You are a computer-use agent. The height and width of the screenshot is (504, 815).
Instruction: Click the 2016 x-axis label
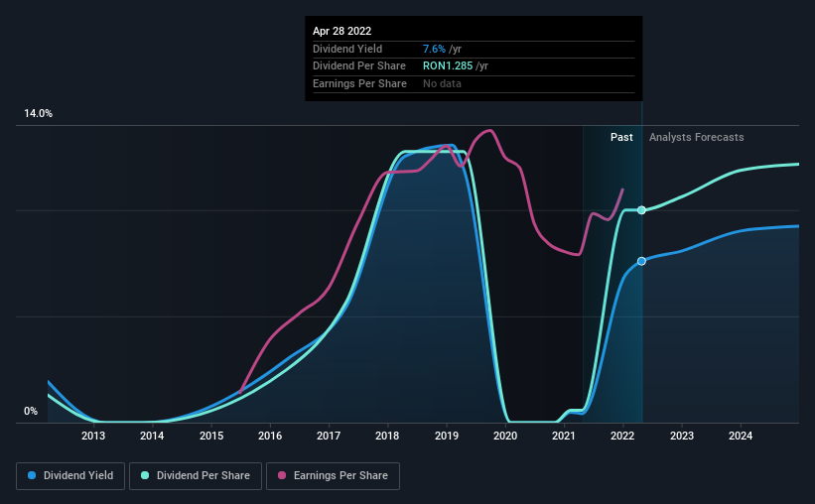[x=270, y=436]
